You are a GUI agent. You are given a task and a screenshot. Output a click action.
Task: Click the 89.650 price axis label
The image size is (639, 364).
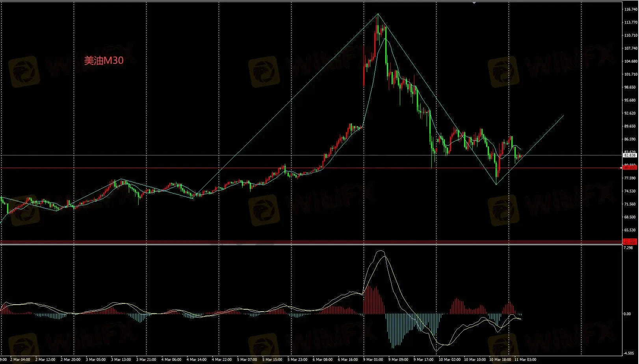631,126
